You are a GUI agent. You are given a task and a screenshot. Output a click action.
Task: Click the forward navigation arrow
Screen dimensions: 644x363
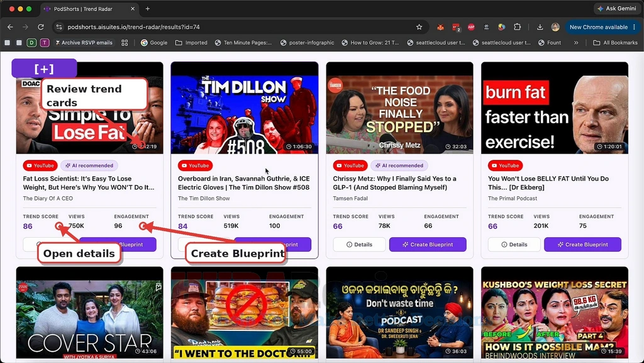pyautogui.click(x=25, y=27)
